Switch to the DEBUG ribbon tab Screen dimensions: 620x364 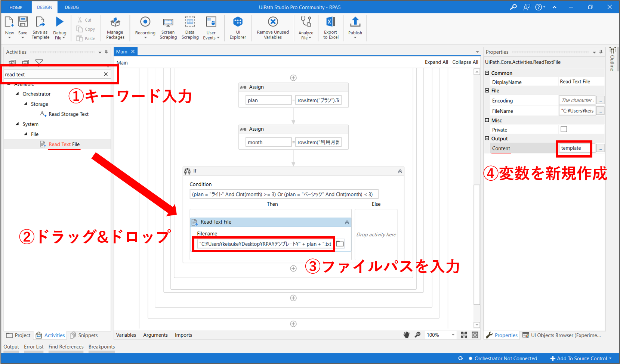[72, 7]
